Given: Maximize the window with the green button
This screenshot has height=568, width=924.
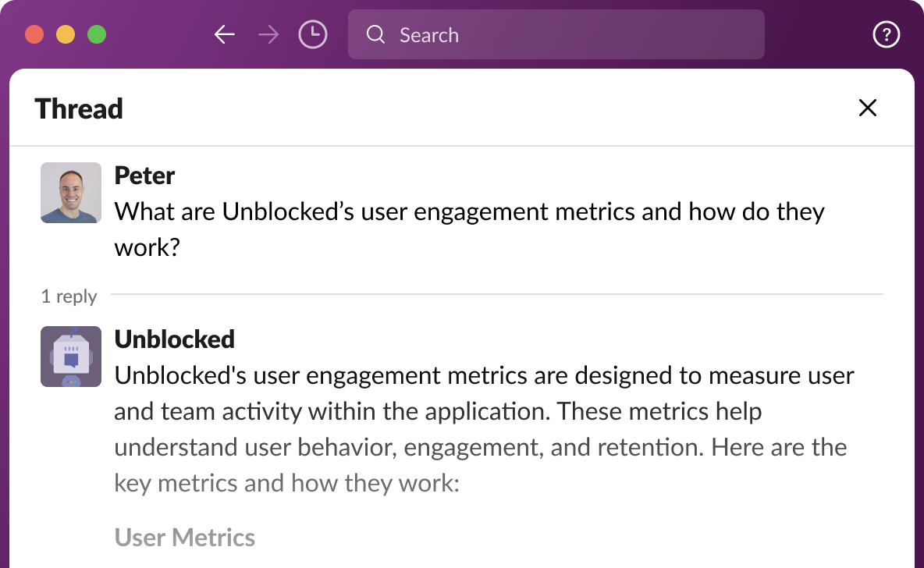Looking at the screenshot, I should click(x=97, y=35).
